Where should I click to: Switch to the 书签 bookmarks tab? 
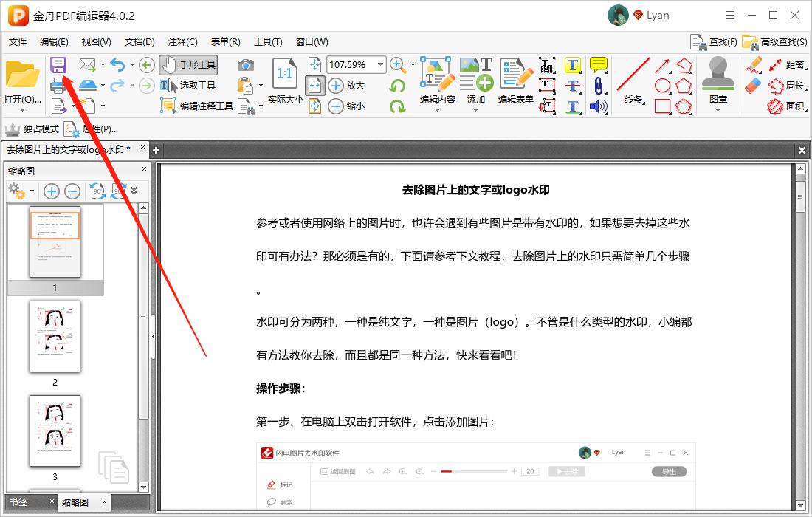tap(18, 501)
